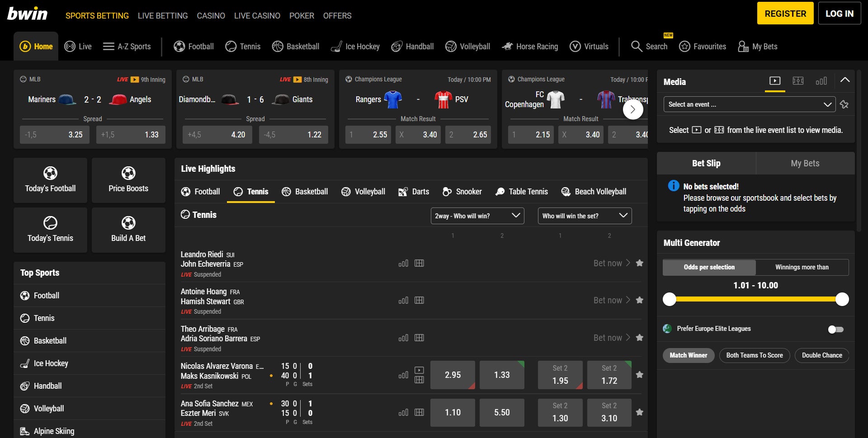The width and height of the screenshot is (868, 438).
Task: Open stats for Antoine Hoang match
Action: [x=403, y=300]
